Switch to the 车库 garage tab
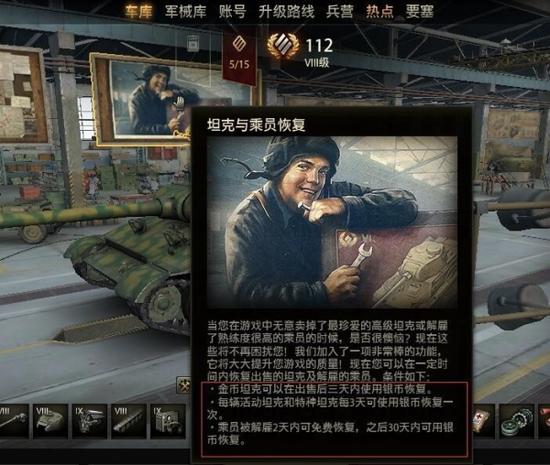The image size is (550, 465). [139, 12]
